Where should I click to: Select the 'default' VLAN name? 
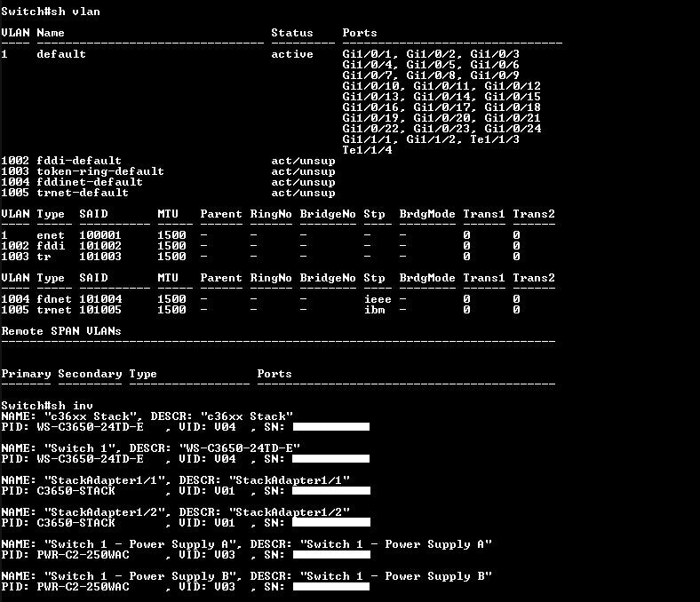(x=61, y=54)
